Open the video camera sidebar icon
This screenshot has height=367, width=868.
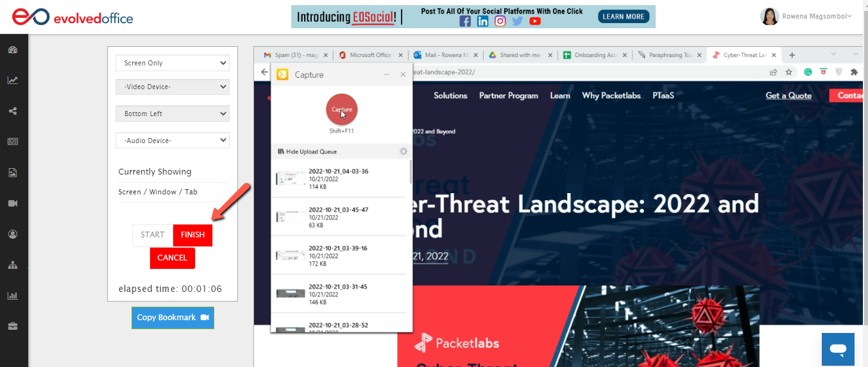tap(12, 203)
